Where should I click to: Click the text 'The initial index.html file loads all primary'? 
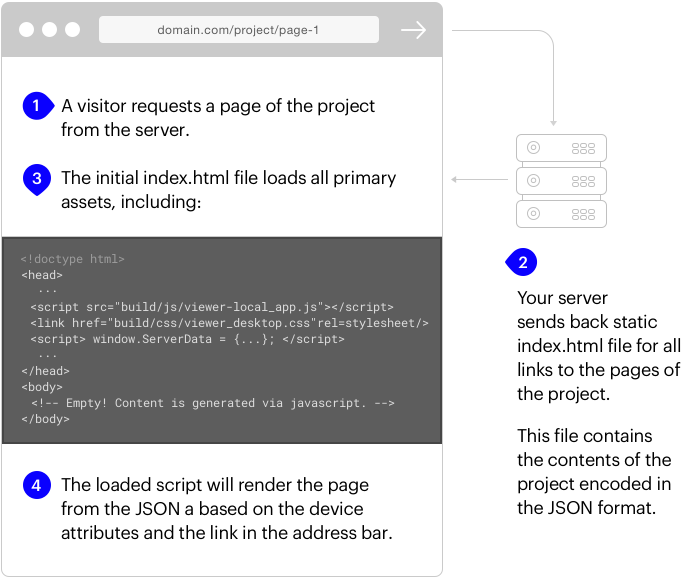pos(229,178)
